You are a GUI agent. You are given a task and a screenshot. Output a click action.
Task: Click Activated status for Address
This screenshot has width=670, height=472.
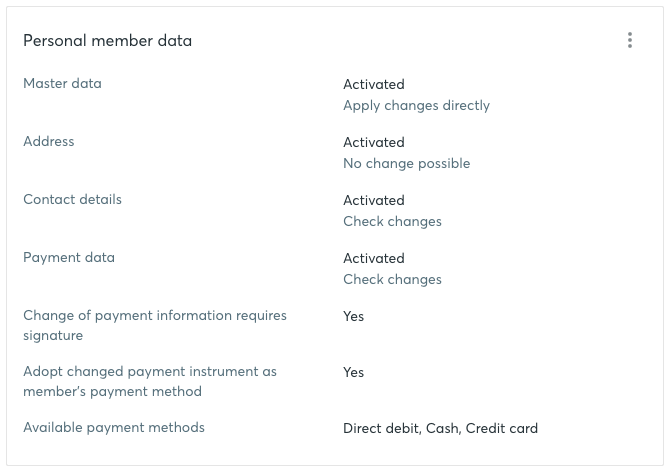pyautogui.click(x=373, y=142)
